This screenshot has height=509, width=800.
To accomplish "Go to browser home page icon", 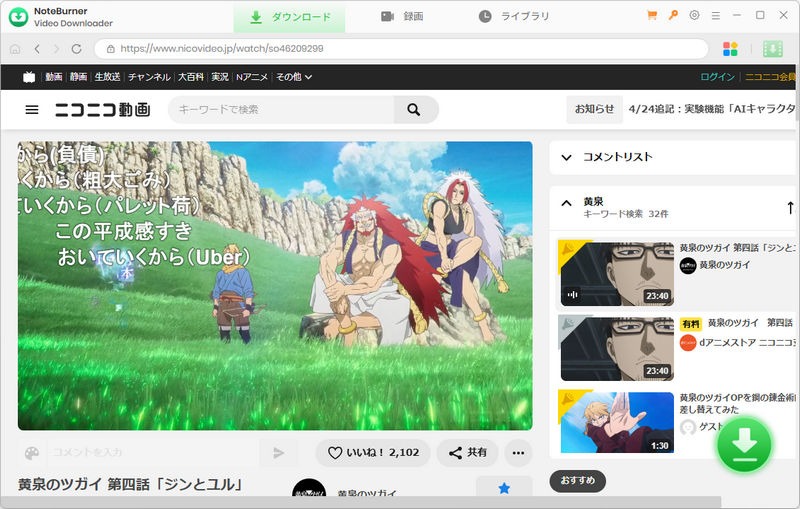I will click(15, 49).
